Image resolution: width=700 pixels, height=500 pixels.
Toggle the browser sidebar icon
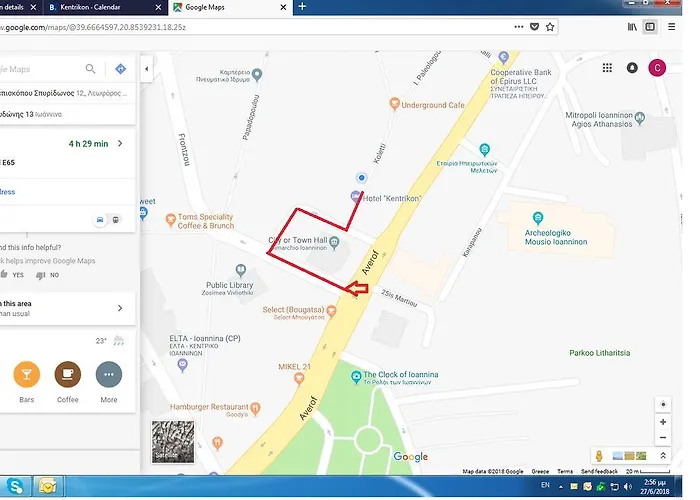650,27
